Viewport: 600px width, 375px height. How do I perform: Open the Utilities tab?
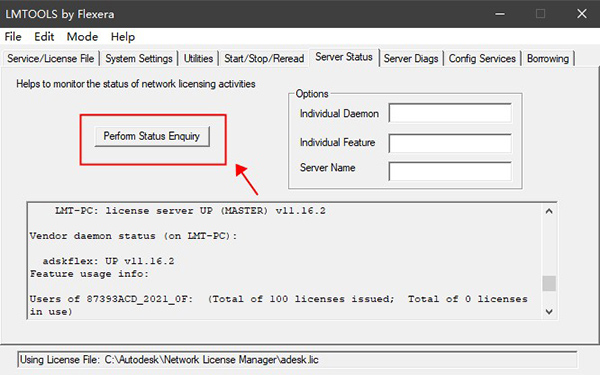198,59
